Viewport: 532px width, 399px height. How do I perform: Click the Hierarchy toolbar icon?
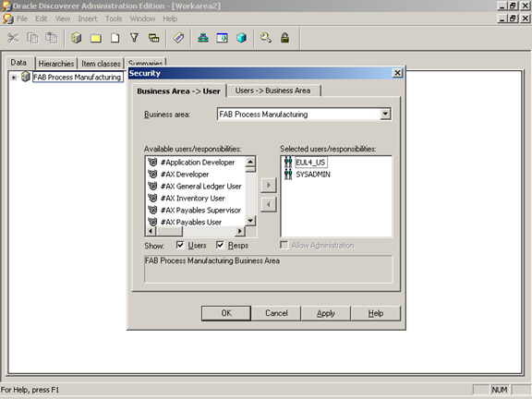tap(203, 38)
